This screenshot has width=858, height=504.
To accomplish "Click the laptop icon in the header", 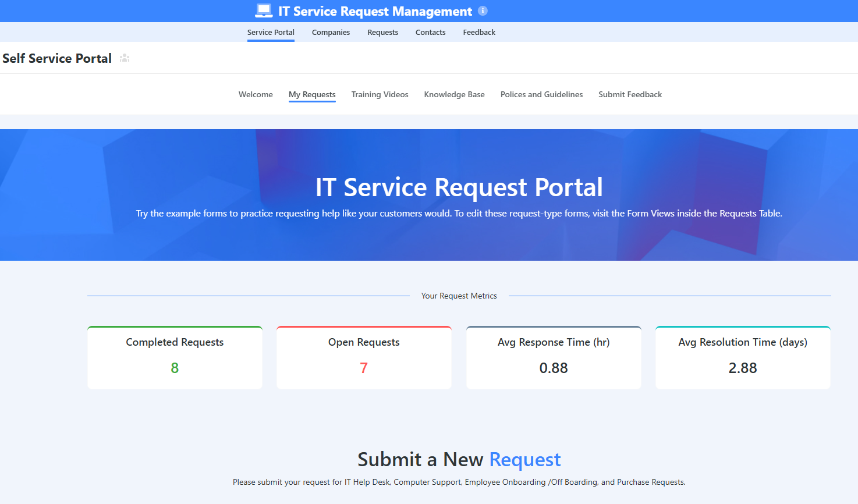I will 264,11.
